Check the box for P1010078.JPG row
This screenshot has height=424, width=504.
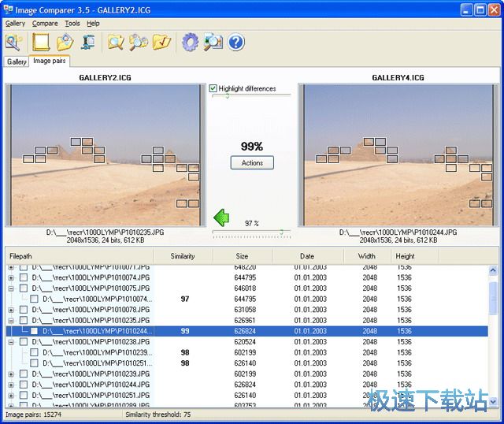tap(23, 310)
